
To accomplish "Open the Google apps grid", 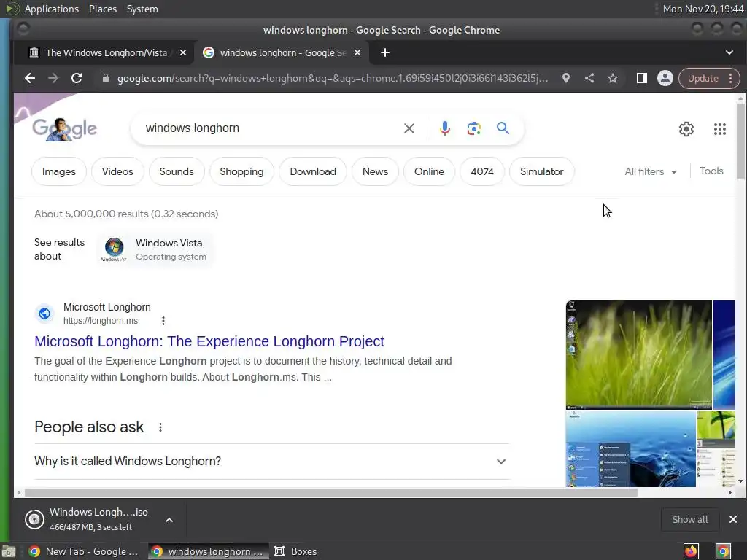I will click(x=719, y=128).
